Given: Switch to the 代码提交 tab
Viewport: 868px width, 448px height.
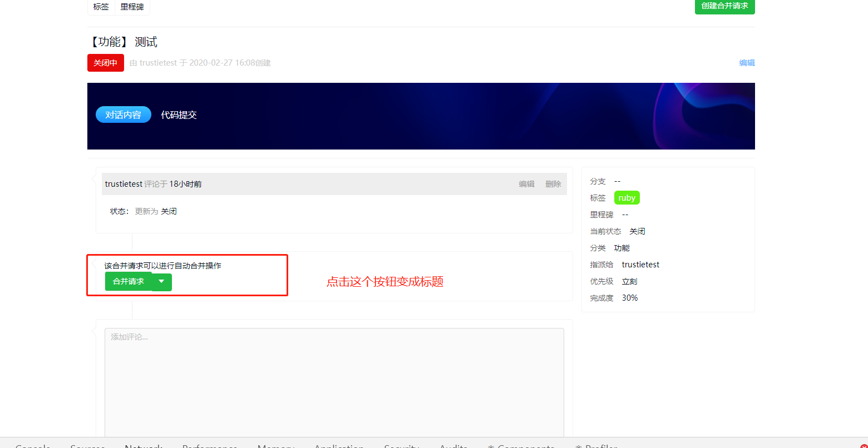Looking at the screenshot, I should coord(179,115).
